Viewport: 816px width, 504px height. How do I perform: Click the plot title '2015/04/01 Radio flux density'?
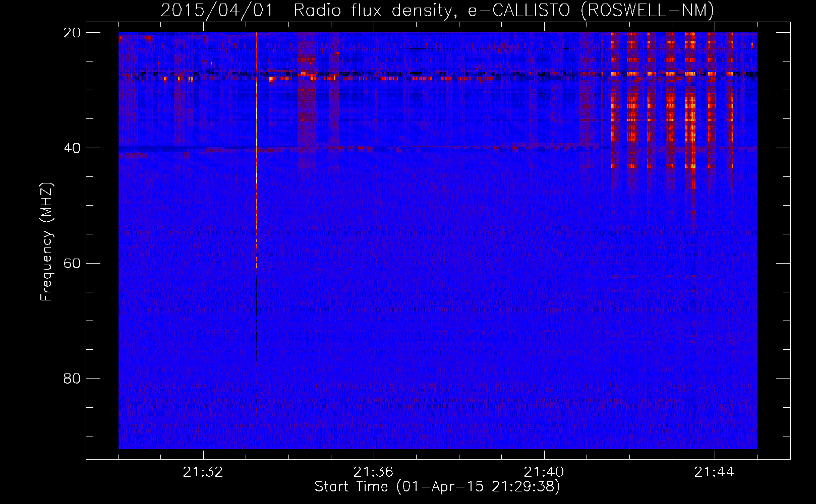437,10
